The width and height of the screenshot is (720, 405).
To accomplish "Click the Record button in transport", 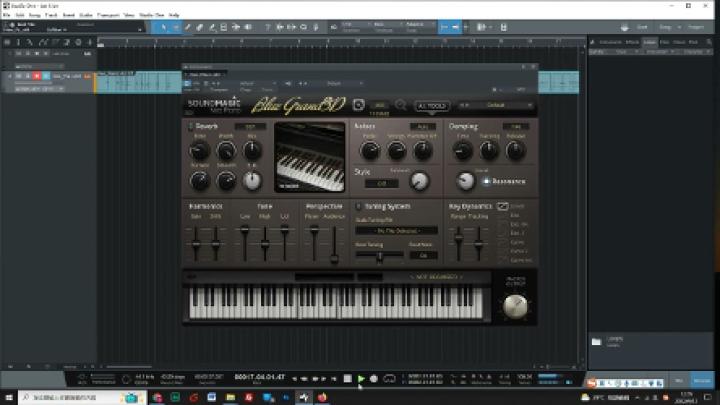I will 374,379.
